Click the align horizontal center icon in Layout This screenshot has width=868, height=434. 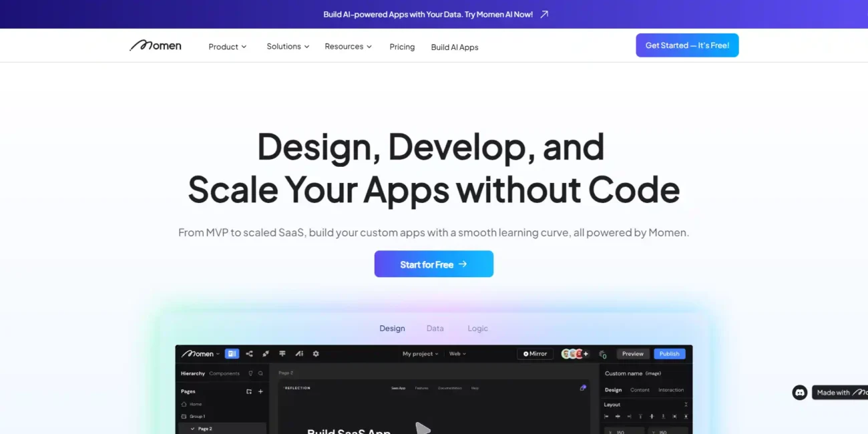pos(618,417)
